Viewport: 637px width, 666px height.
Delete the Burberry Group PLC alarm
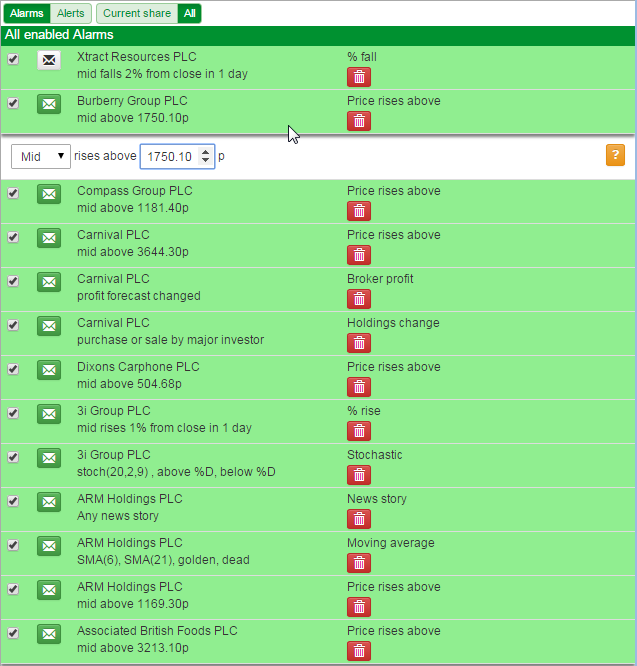pyautogui.click(x=359, y=121)
